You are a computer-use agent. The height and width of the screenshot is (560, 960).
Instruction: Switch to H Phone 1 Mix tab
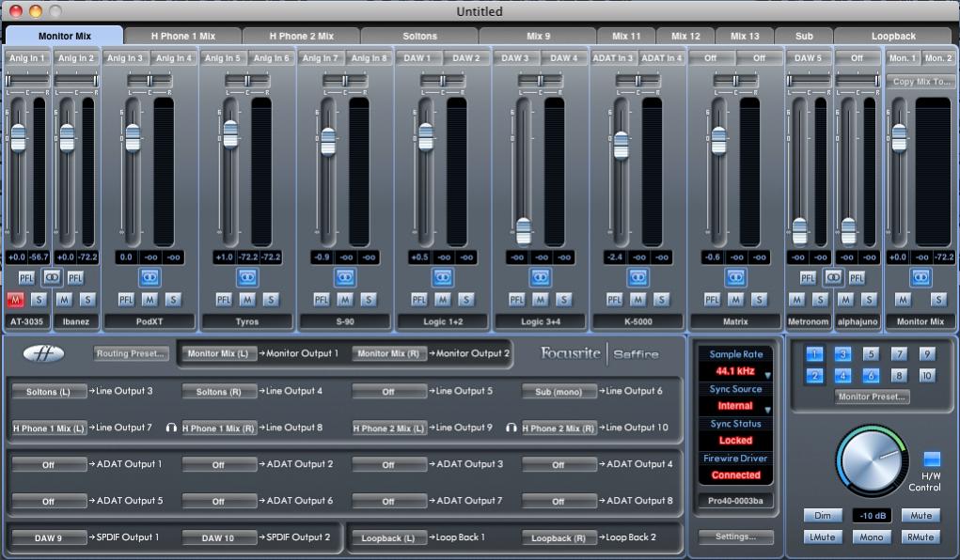(183, 36)
